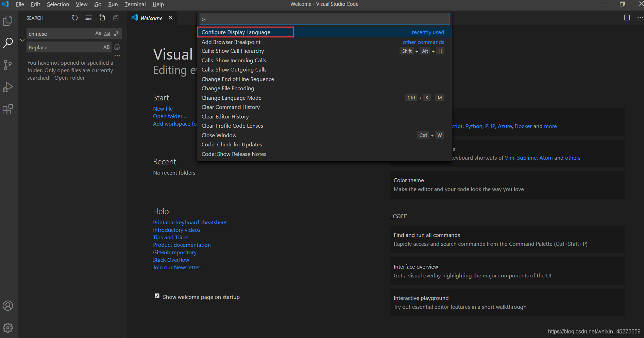Open the View menu
The height and width of the screenshot is (338, 644).
pyautogui.click(x=82, y=4)
